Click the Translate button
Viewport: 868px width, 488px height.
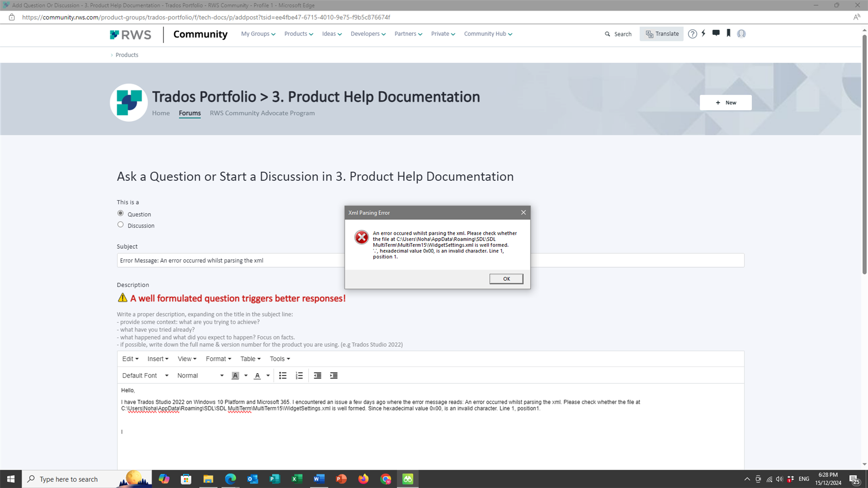[x=662, y=34]
